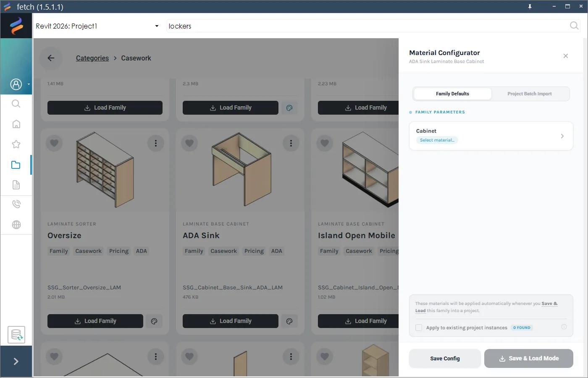
Task: Open favorites star in the sidebar
Action: pyautogui.click(x=16, y=144)
